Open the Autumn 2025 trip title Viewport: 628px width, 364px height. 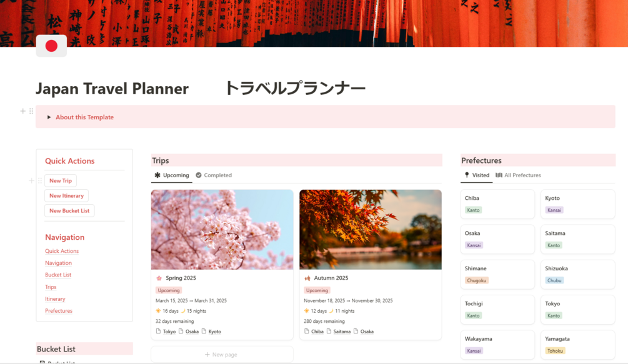[x=331, y=278]
